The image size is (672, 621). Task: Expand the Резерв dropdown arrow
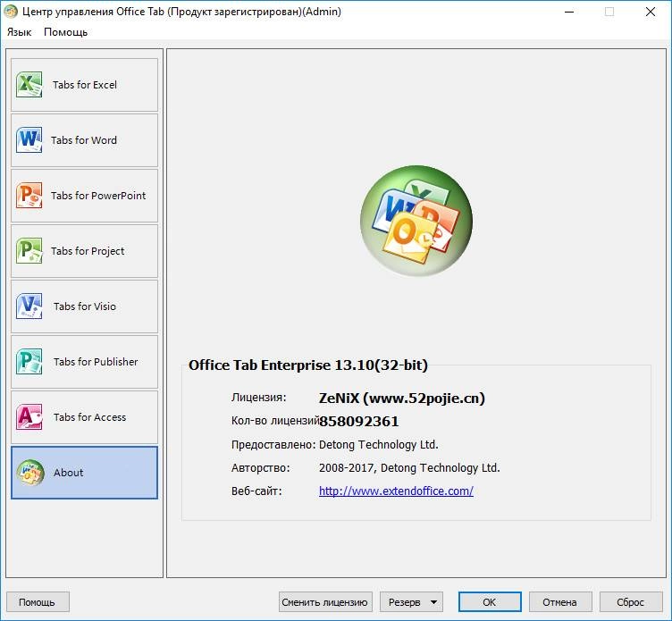pyautogui.click(x=433, y=602)
